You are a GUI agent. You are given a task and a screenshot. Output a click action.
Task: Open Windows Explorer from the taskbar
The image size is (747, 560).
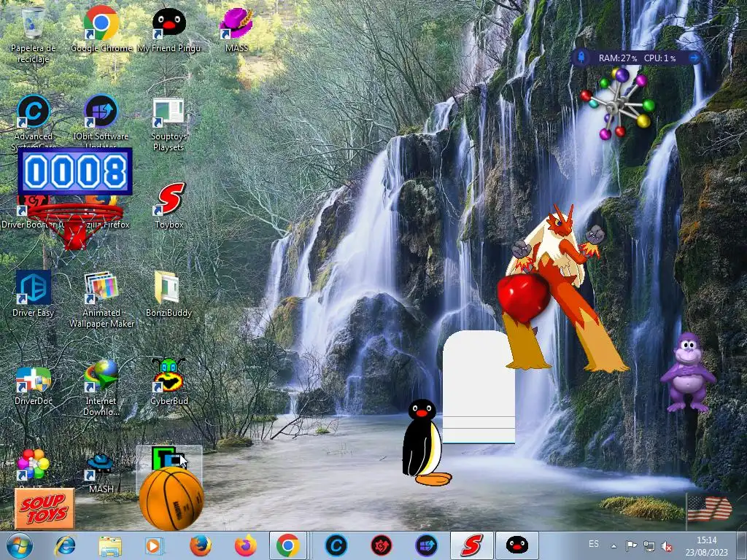coord(110,545)
